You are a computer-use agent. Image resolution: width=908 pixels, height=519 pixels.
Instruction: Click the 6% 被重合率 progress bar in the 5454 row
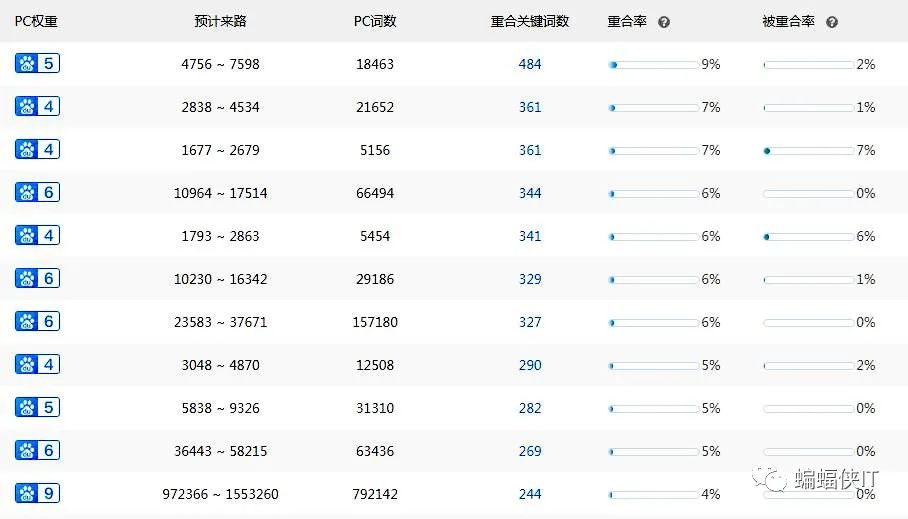pyautogui.click(x=808, y=237)
